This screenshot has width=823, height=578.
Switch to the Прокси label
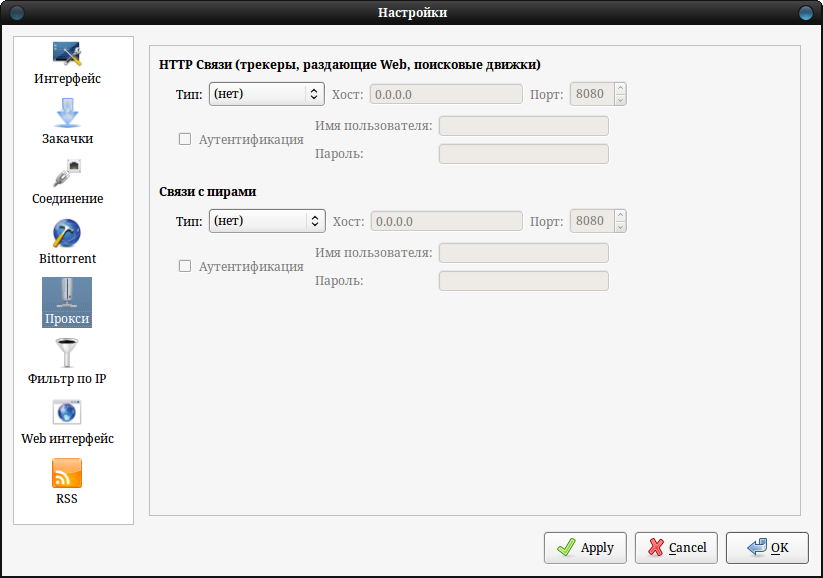67,319
